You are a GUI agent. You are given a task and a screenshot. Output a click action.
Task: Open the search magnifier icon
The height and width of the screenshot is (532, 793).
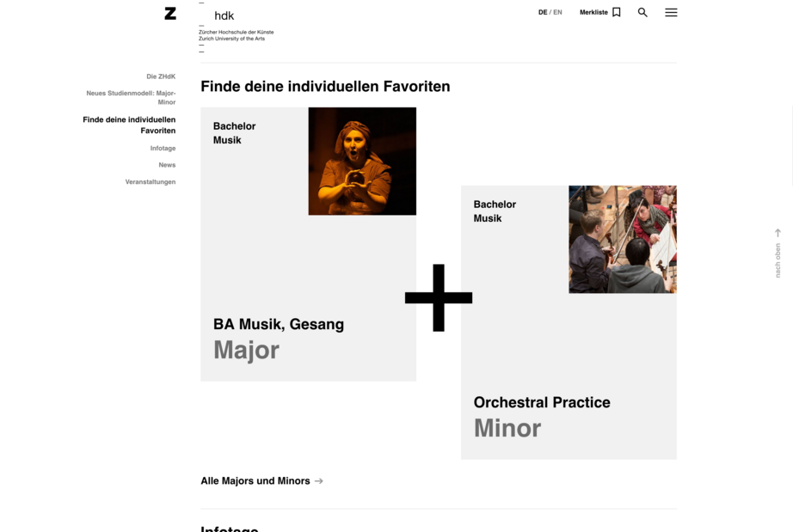642,12
